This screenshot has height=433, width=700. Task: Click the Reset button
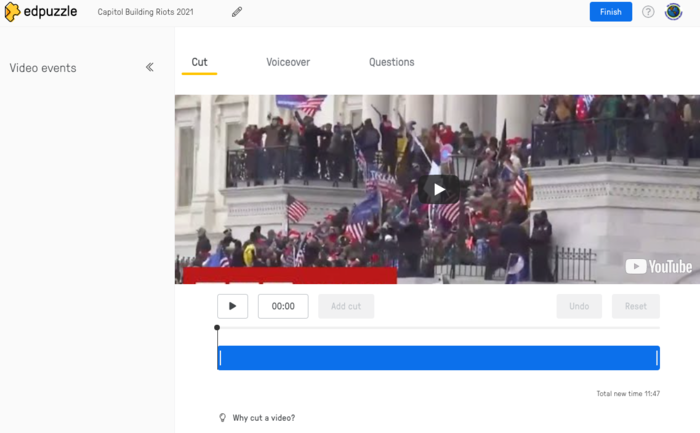pyautogui.click(x=636, y=306)
